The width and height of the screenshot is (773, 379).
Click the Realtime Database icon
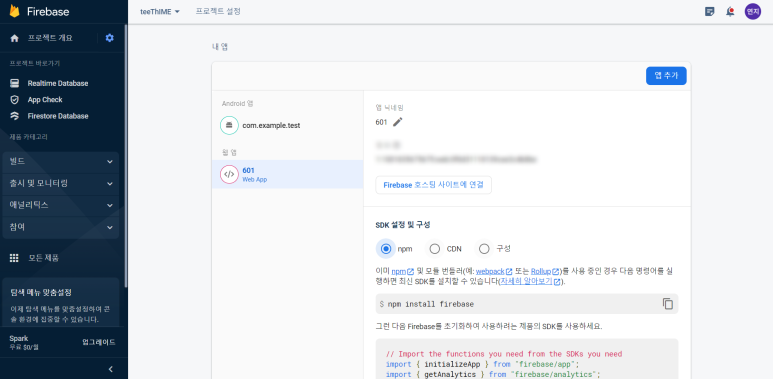point(15,83)
